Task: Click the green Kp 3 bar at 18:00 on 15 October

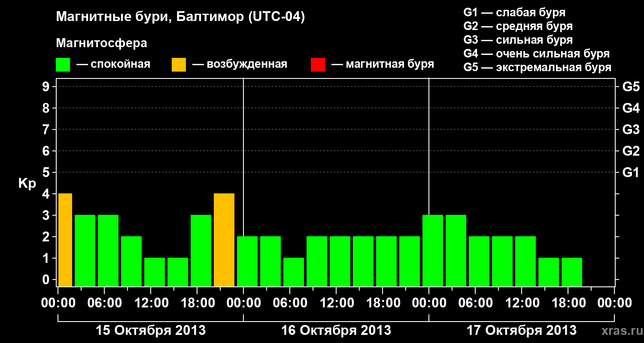Action: [x=201, y=250]
